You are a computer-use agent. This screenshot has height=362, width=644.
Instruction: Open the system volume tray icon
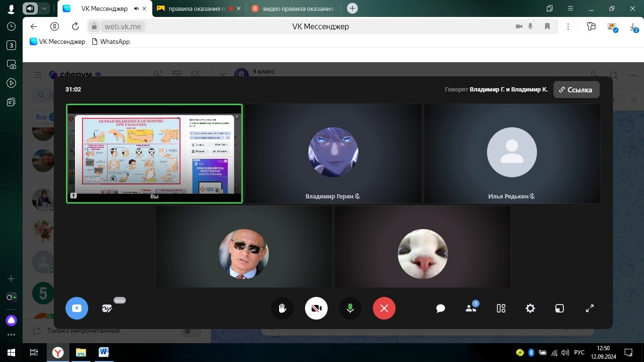pyautogui.click(x=566, y=353)
